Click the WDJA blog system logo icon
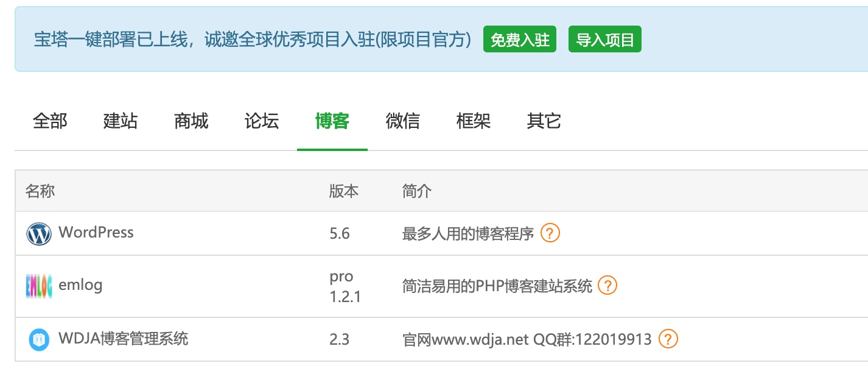The height and width of the screenshot is (391, 868). click(39, 339)
